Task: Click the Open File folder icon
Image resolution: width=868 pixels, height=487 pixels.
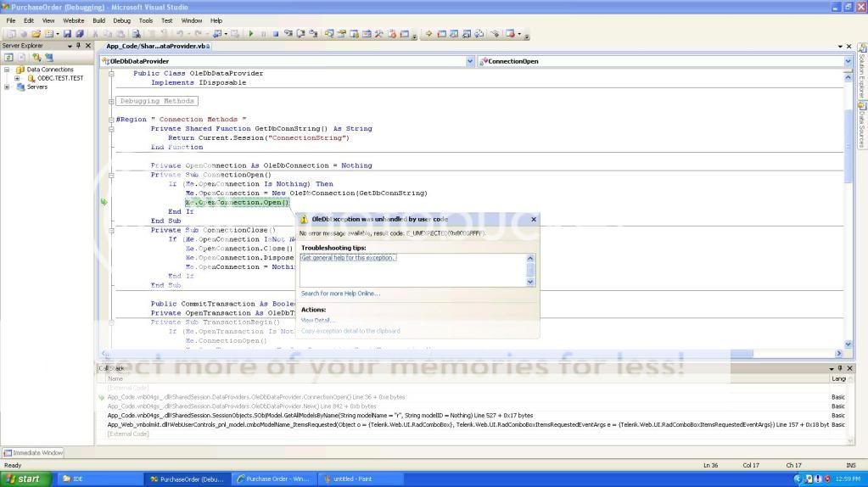Action: (36, 34)
